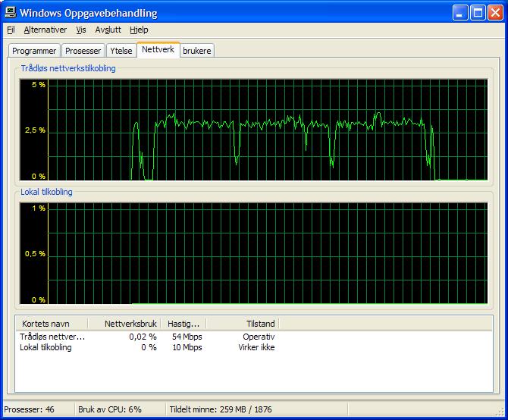Viewport: 508px width, 420px height.
Task: Click the Lokal tilkobling graph
Action: click(x=253, y=253)
